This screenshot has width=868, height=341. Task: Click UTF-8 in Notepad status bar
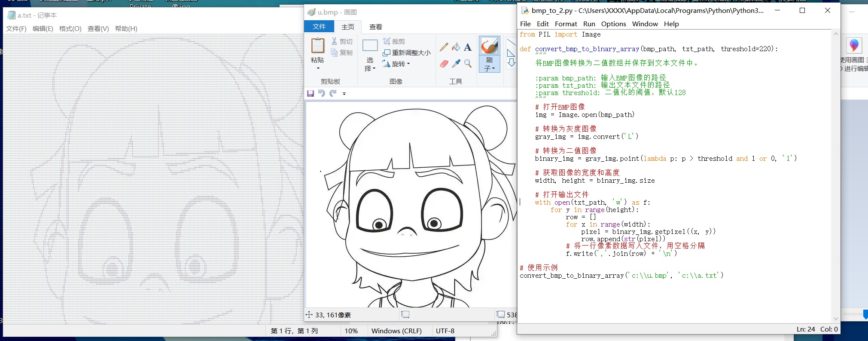tap(445, 331)
